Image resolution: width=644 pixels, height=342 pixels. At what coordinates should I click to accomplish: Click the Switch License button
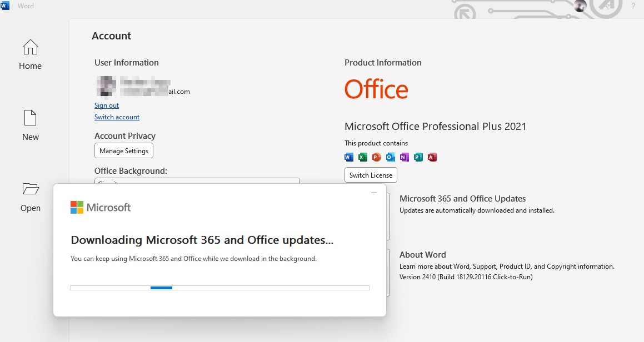(x=371, y=175)
